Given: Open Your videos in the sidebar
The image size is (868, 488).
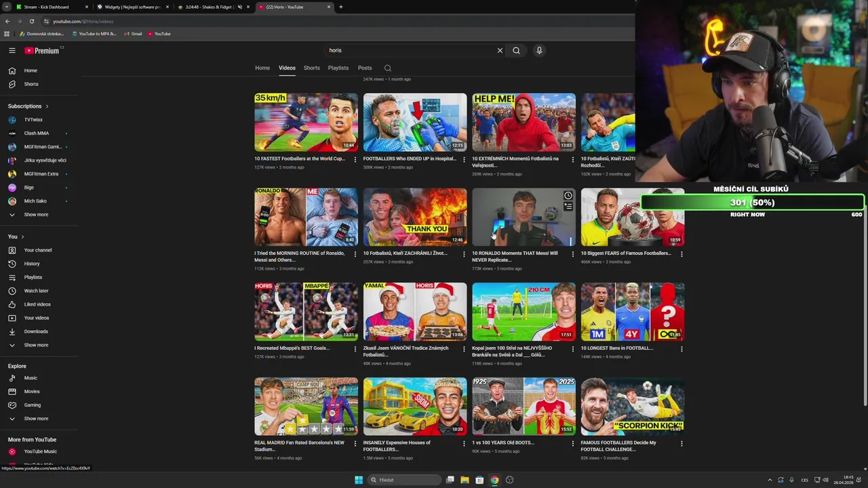Looking at the screenshot, I should [37, 318].
